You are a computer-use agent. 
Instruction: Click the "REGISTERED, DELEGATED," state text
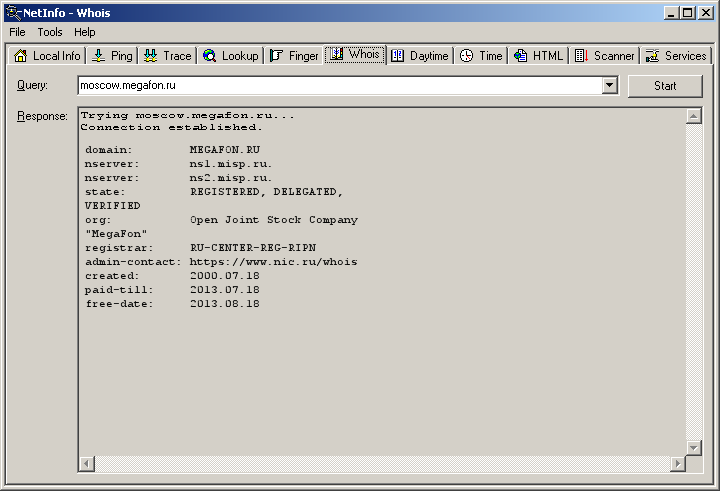(x=267, y=192)
